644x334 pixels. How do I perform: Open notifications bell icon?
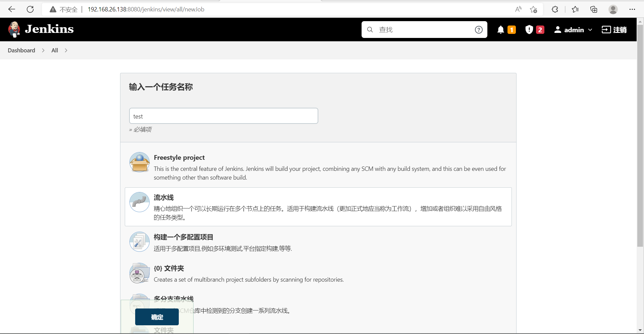[500, 30]
